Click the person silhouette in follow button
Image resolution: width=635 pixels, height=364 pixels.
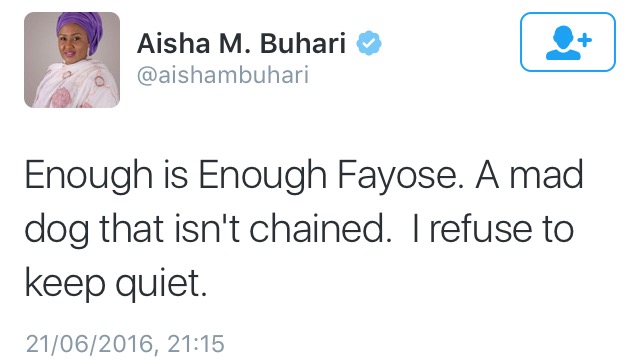click(x=563, y=43)
